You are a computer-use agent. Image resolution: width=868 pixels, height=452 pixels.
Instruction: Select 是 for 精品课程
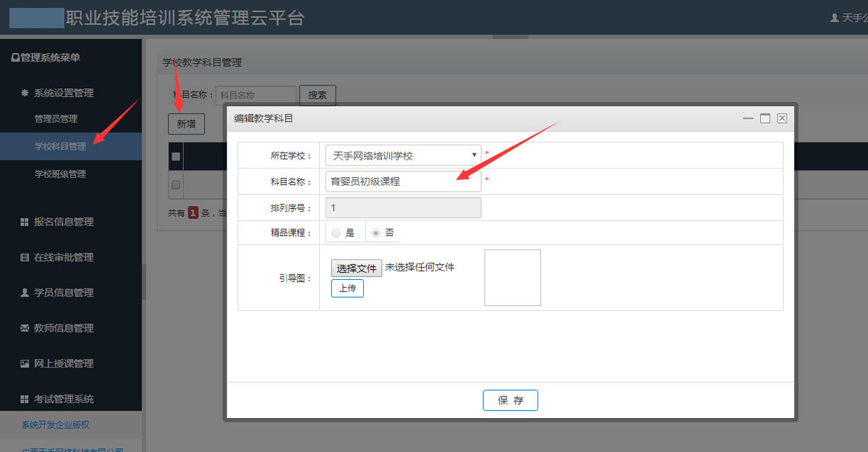[x=336, y=233]
